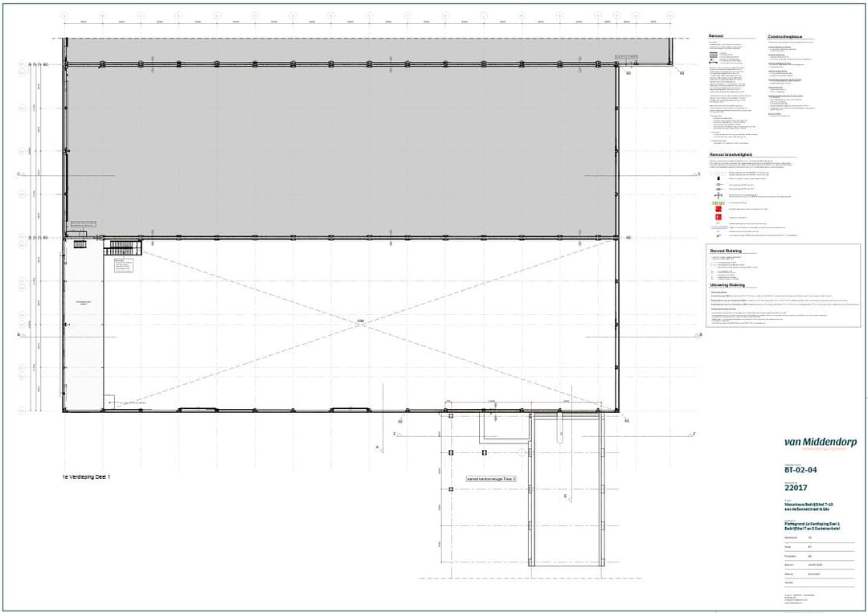Select the section marker A below the main building

pos(378,447)
